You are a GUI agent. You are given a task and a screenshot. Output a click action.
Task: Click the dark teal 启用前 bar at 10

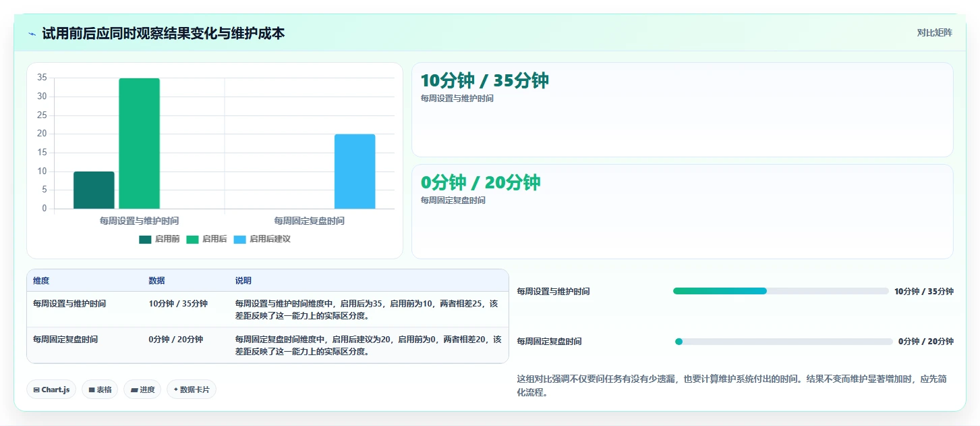click(94, 190)
